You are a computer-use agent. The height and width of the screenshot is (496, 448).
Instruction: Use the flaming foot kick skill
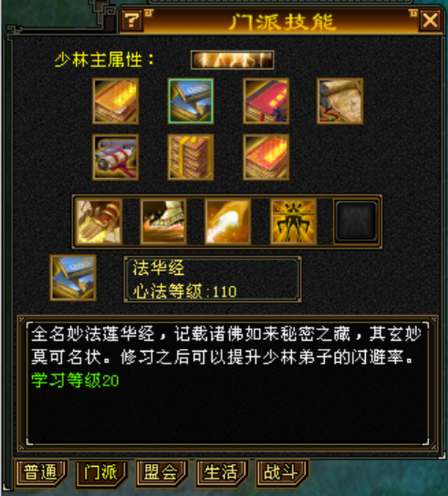164,222
